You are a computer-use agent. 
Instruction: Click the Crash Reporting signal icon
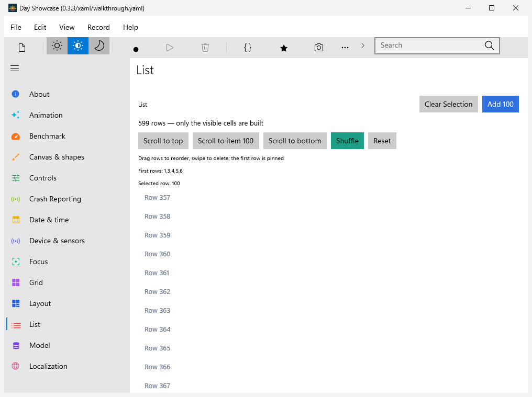tap(16, 199)
